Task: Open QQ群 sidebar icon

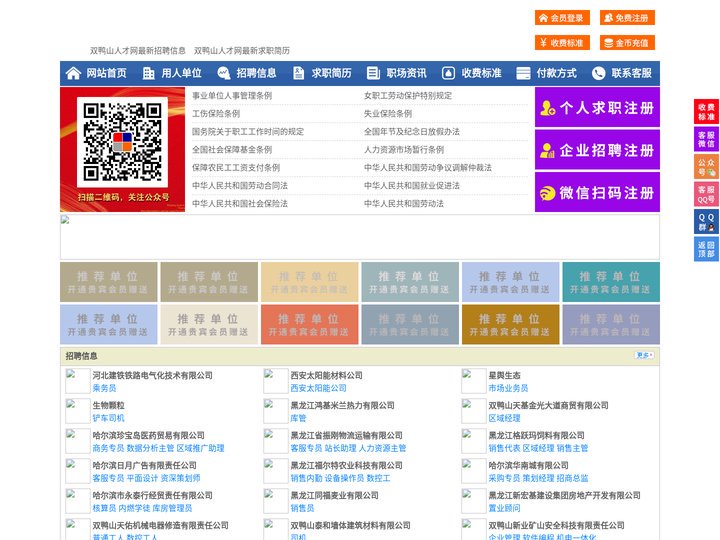Action: click(706, 222)
